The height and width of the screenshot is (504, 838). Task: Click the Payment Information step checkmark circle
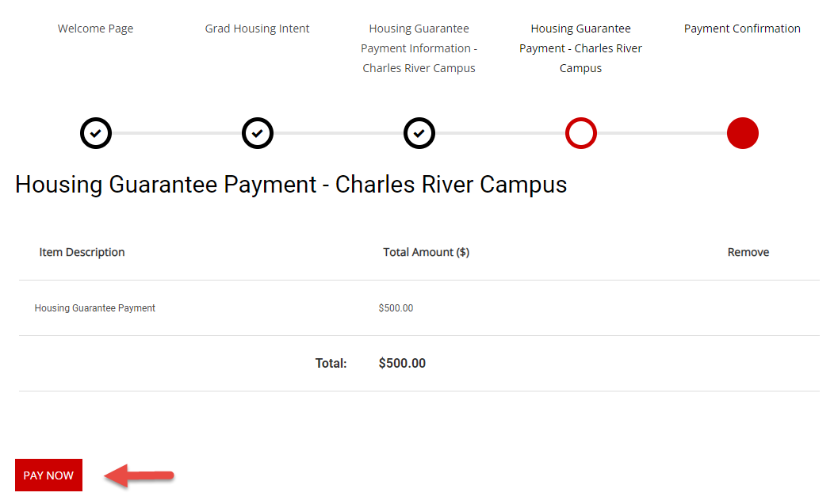click(x=419, y=133)
